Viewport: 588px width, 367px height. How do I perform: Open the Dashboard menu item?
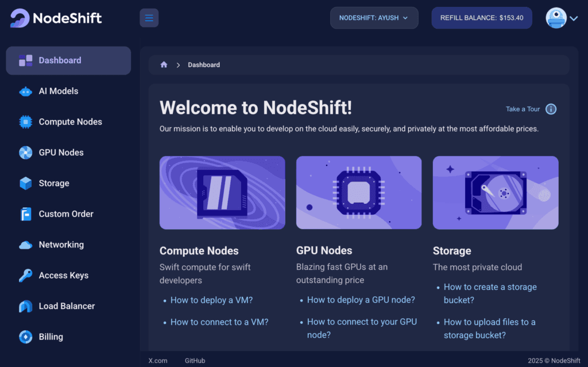coord(68,60)
